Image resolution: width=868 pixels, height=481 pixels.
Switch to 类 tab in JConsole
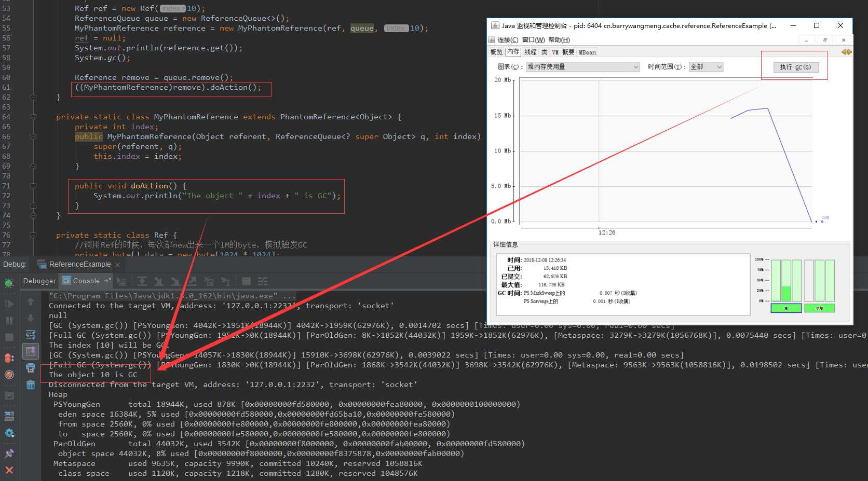click(544, 52)
